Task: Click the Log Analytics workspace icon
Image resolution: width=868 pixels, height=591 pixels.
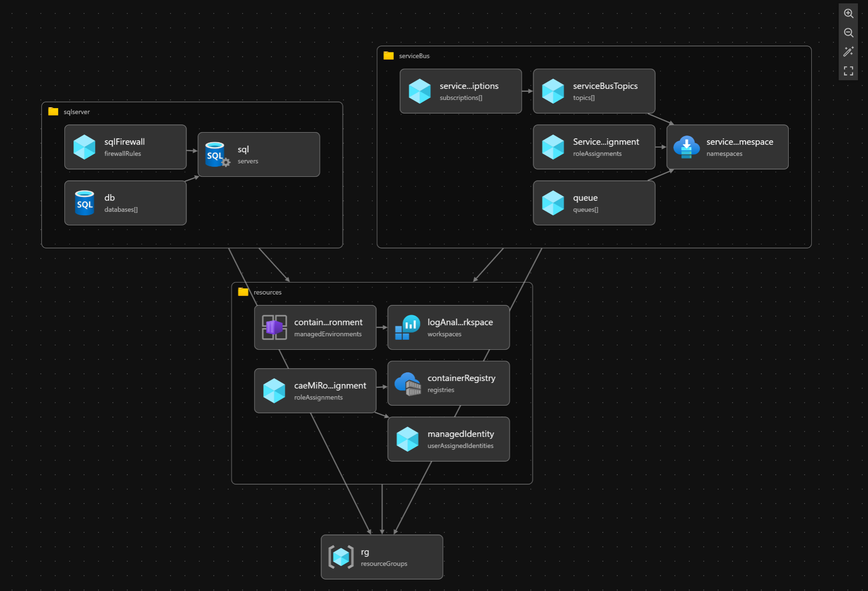Action: click(407, 327)
